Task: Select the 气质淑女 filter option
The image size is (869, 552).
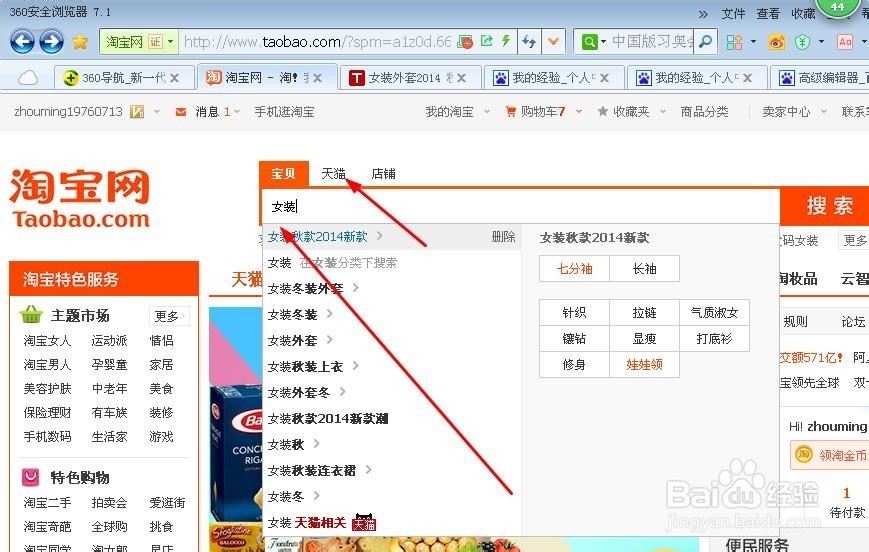Action: 714,313
